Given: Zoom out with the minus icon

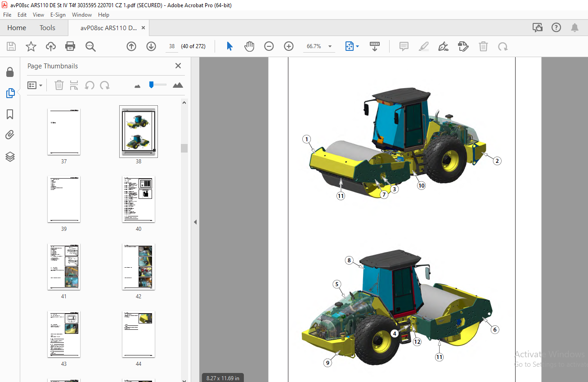Looking at the screenshot, I should [269, 46].
